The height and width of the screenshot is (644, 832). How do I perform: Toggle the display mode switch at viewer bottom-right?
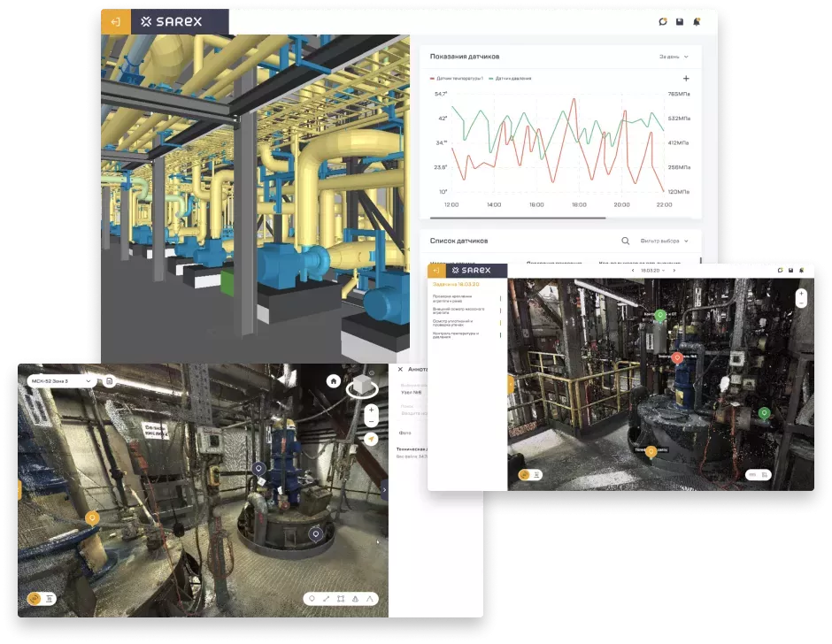[759, 475]
